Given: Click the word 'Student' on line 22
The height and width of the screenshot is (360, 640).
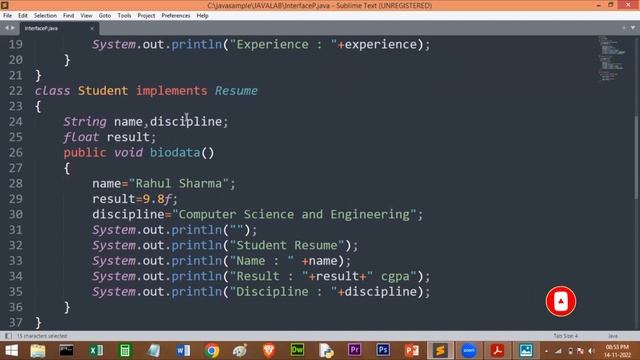Looking at the screenshot, I should click(102, 91).
